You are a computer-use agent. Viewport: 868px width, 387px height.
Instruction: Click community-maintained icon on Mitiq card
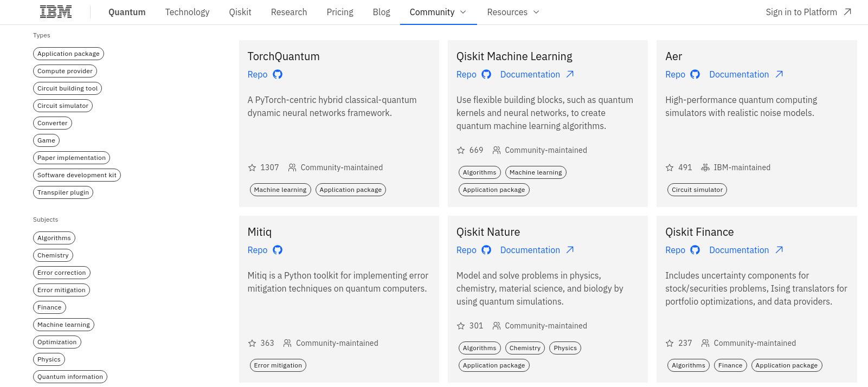287,344
